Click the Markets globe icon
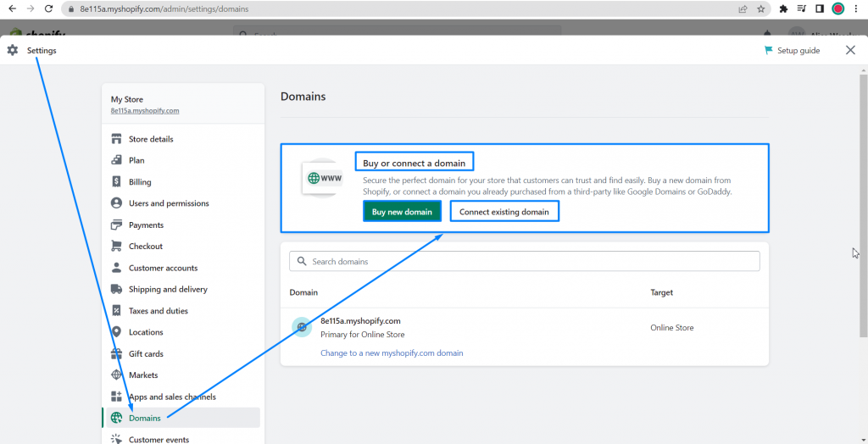The height and width of the screenshot is (444, 868). [116, 375]
